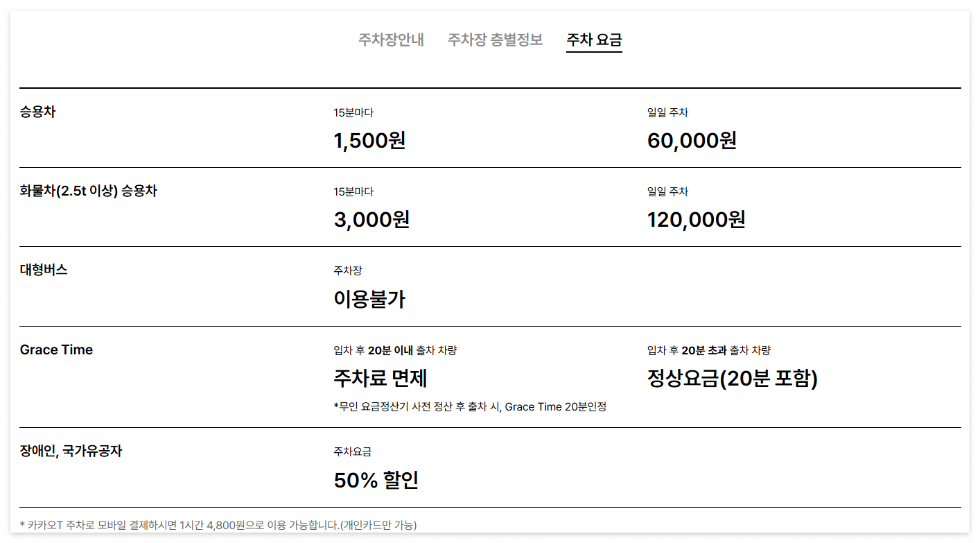The width and height of the screenshot is (980, 543).
Task: Select the 주차료 면제 text
Action: pos(379,379)
